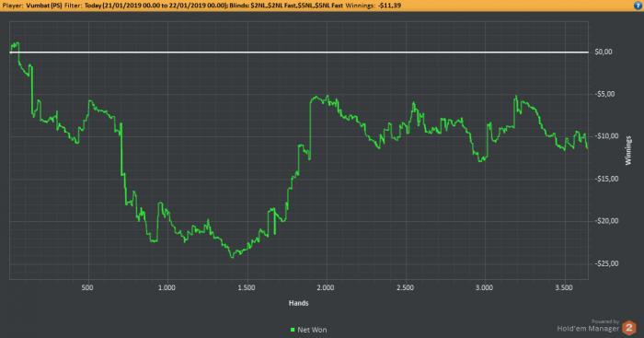This screenshot has height=338, width=644.
Task: Click the Powered by Hold'em Manager text
Action: 588,326
